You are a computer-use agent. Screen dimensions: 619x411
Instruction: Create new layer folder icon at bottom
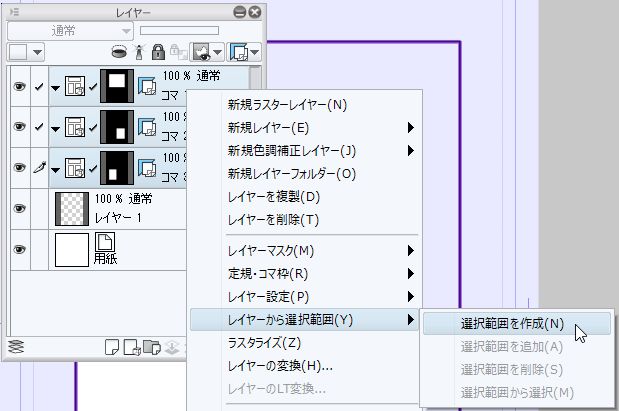tap(152, 347)
